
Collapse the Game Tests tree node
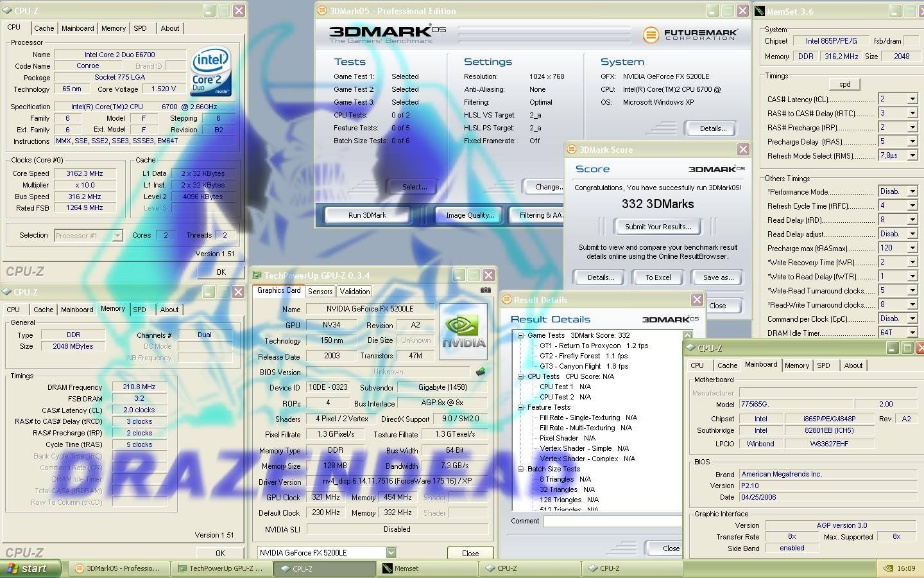521,335
